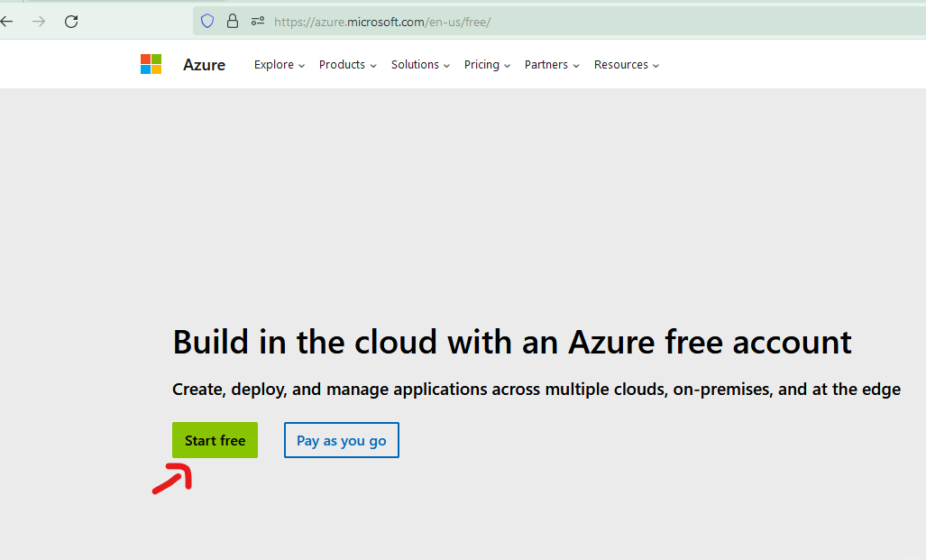Click the browser forward arrow
This screenshot has width=926, height=560.
pos(39,22)
